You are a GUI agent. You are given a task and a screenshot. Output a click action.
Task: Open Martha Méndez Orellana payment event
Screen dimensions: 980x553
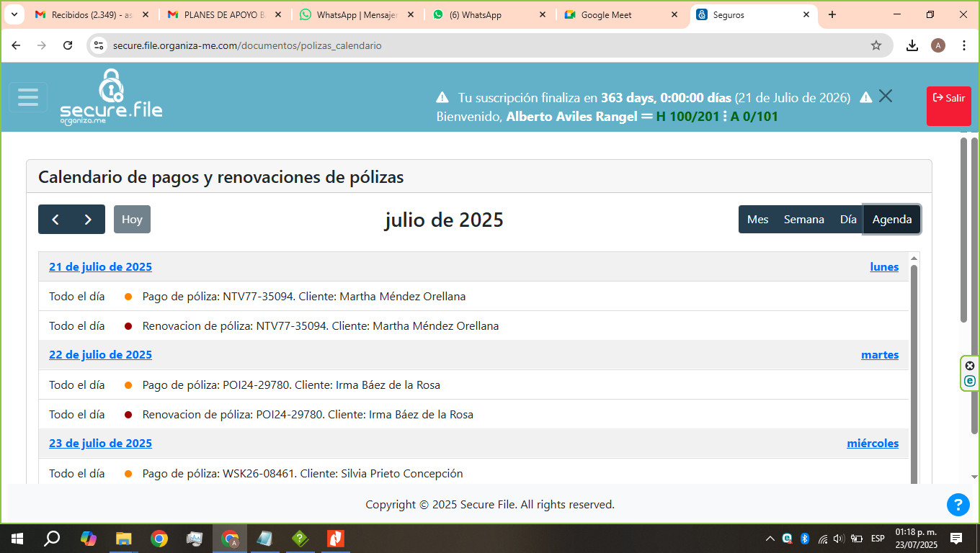pos(303,297)
